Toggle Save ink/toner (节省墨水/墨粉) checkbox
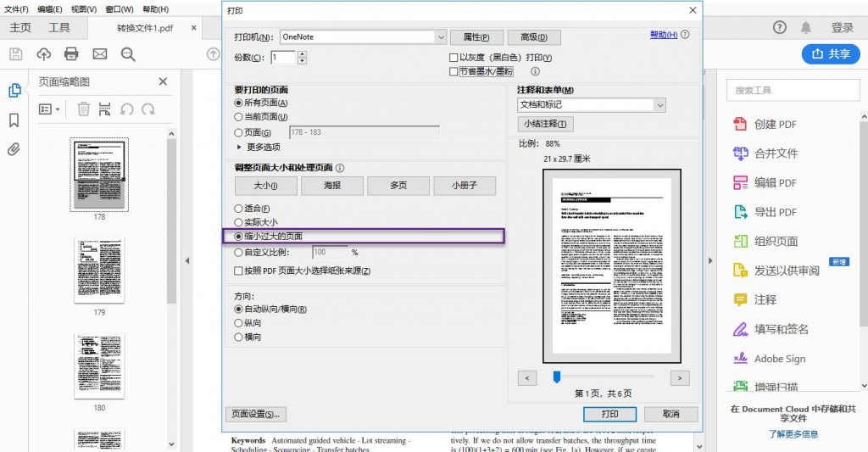The image size is (868, 452). 453,71
